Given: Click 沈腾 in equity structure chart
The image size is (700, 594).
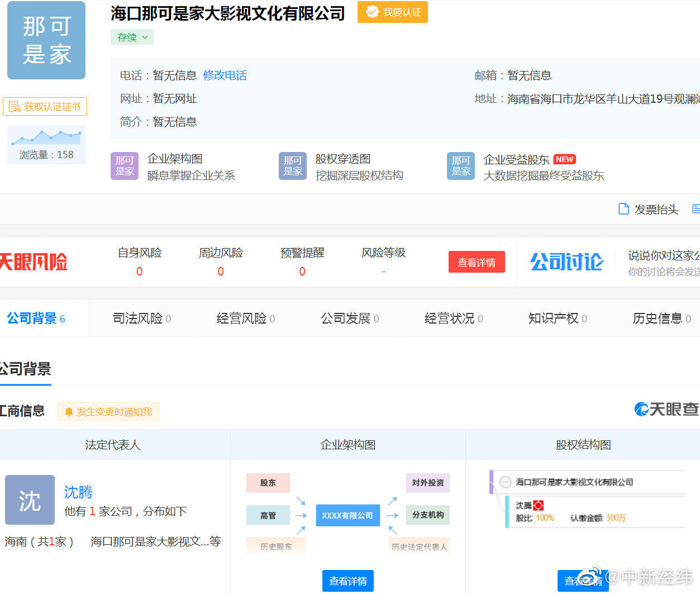Looking at the screenshot, I should [x=523, y=505].
